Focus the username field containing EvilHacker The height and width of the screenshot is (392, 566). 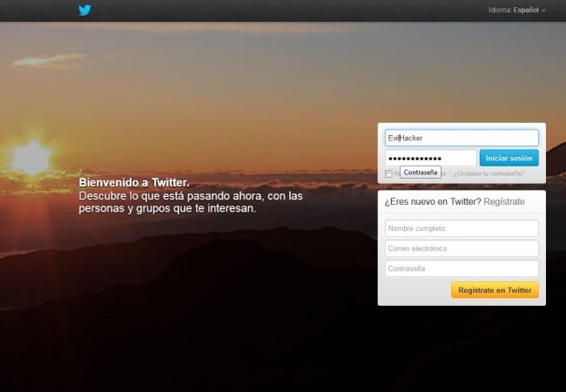tap(462, 138)
